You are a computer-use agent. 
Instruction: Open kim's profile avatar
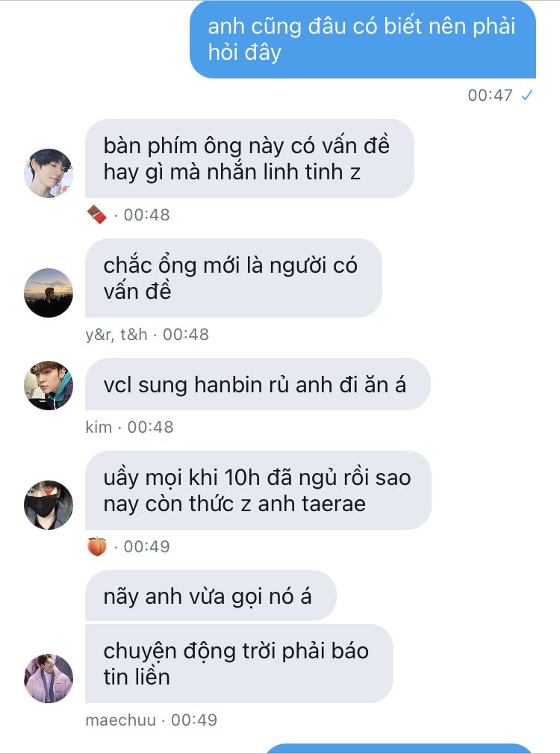(x=49, y=385)
